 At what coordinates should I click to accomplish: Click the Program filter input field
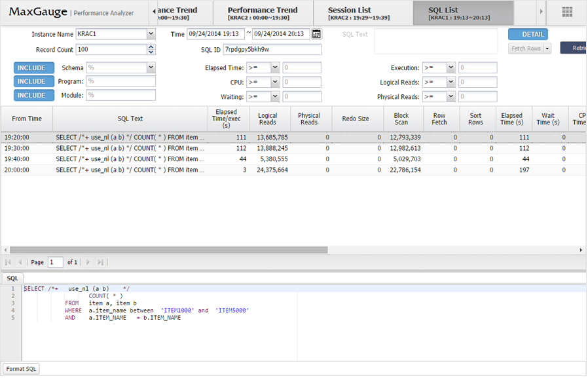[x=120, y=81]
